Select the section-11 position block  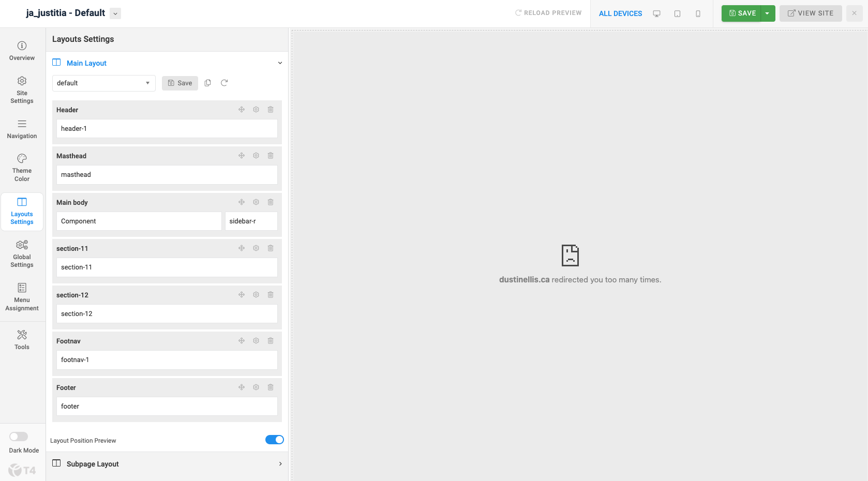(167, 267)
